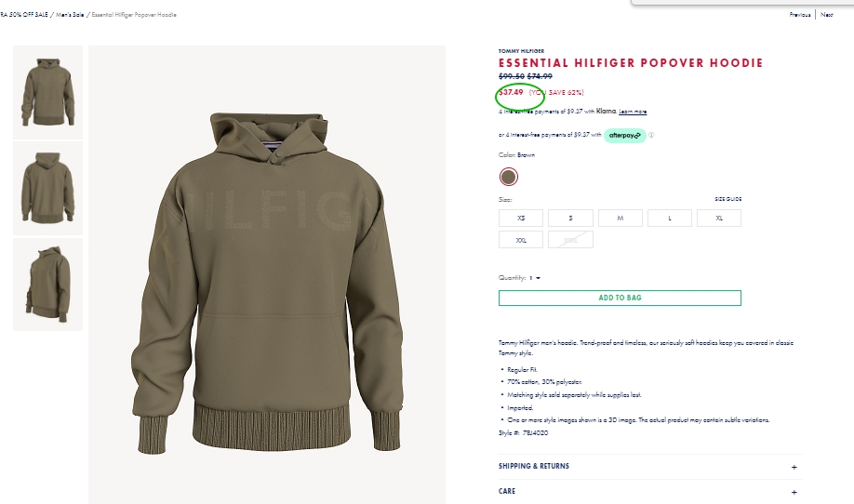Go to Previous product
This screenshot has height=504, width=854.
800,15
